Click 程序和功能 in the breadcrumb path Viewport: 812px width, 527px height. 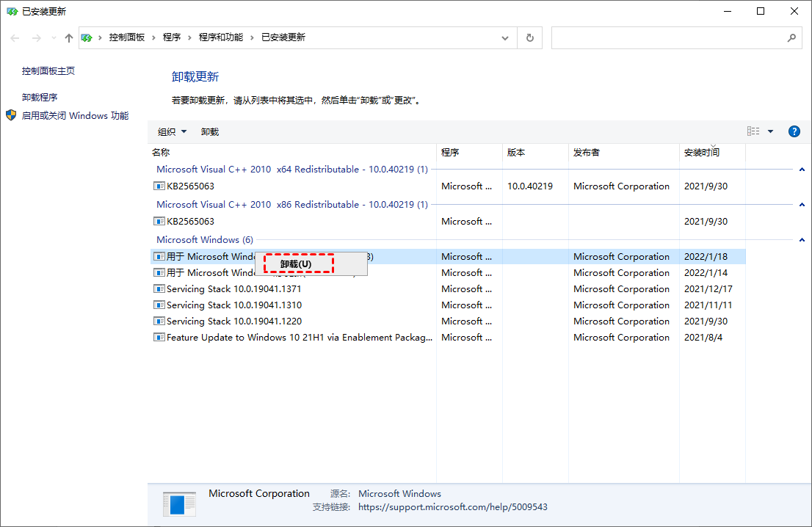click(220, 37)
